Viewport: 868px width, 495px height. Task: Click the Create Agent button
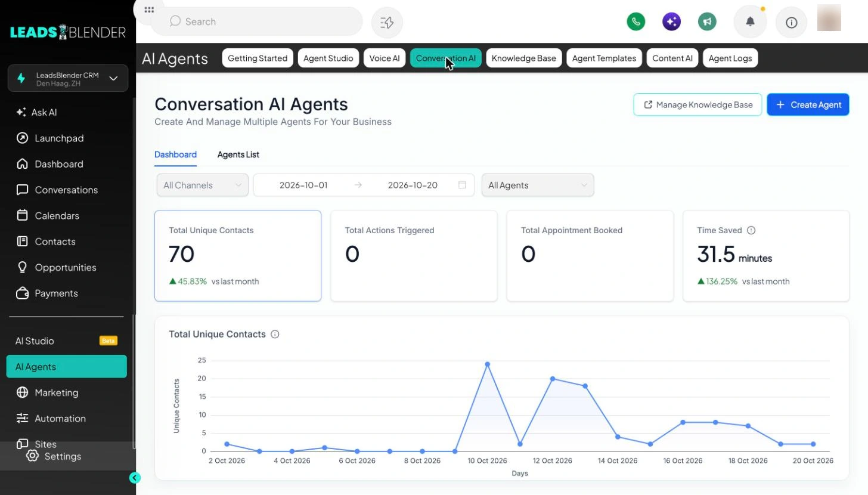808,105
